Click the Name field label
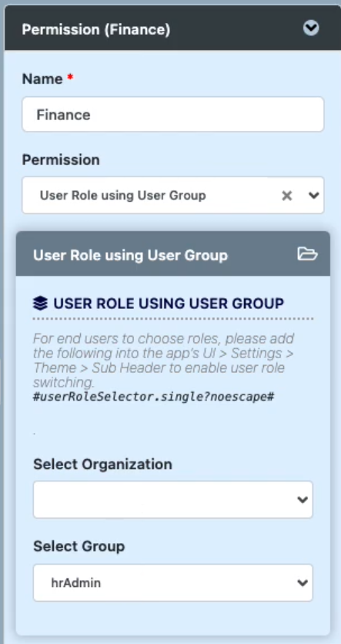Screen dimensions: 341x644 pyautogui.click(x=42, y=78)
